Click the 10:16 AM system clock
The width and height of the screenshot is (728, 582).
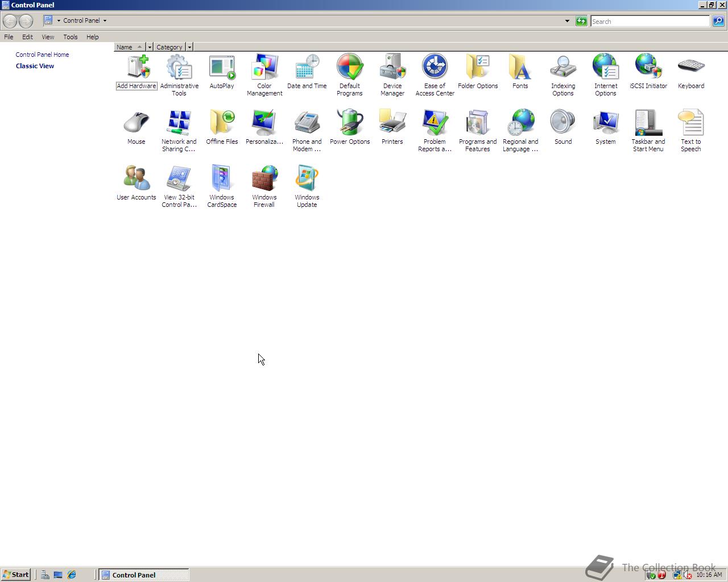709,575
